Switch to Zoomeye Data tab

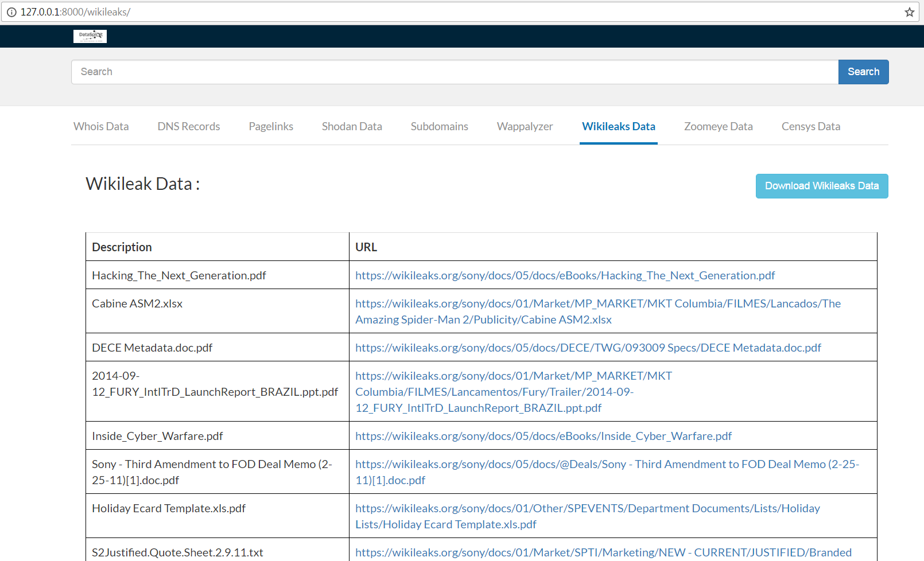719,126
